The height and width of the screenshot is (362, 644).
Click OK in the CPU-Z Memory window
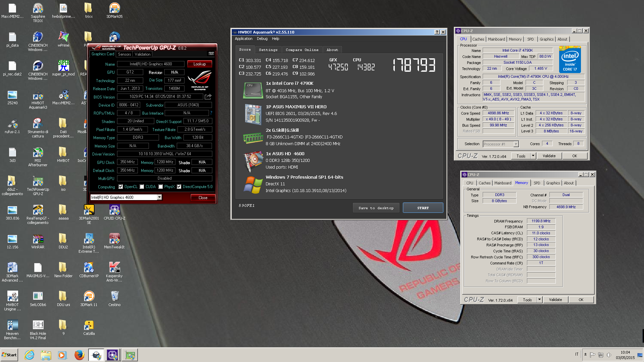581,300
